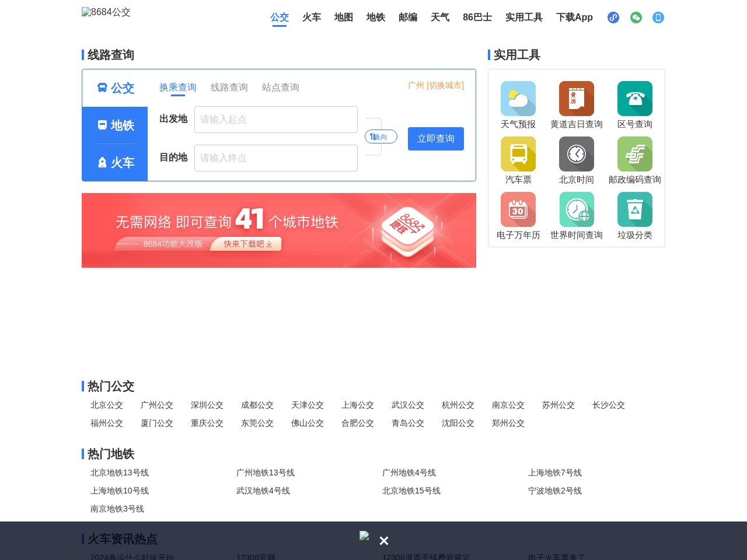The image size is (747, 560).
Task: Switch to the 地铁 subway search tab
Action: click(115, 125)
